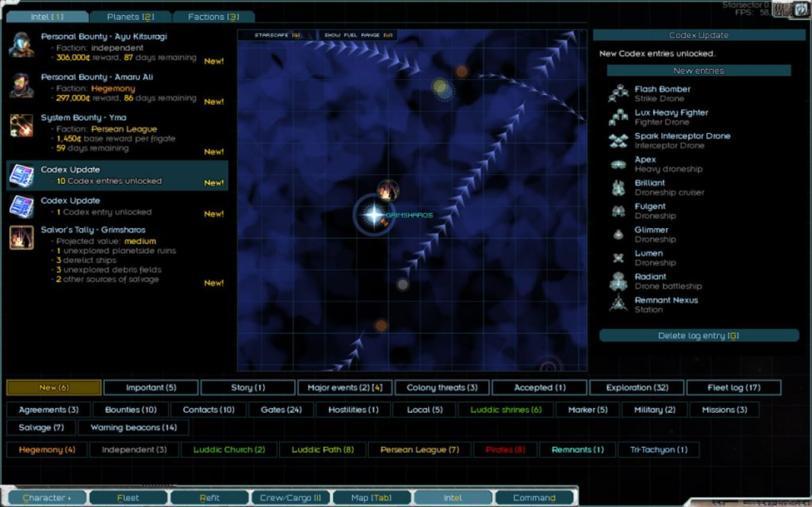
Task: Select the System Bounty Yma icon
Action: [x=22, y=125]
